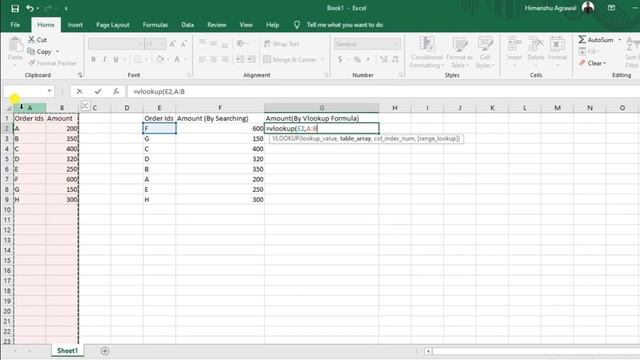Click the Undo arrow icon
The height and width of the screenshot is (360, 640).
pos(29,8)
